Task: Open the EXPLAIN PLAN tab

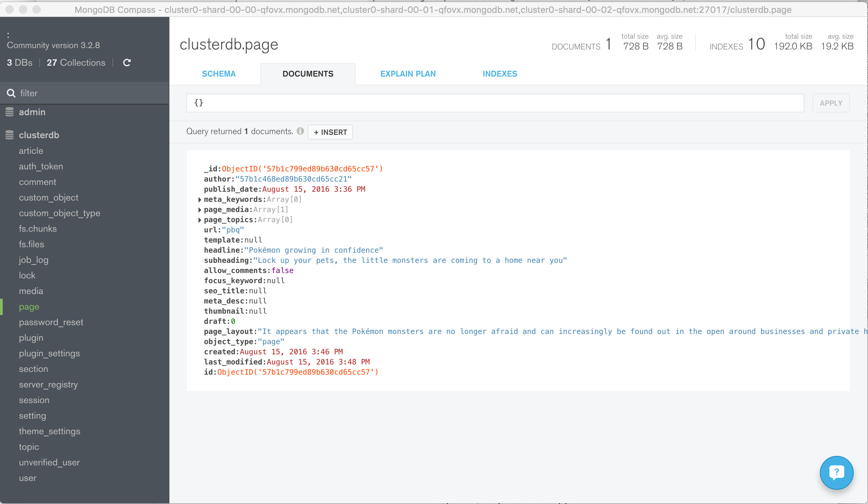Action: 408,74
